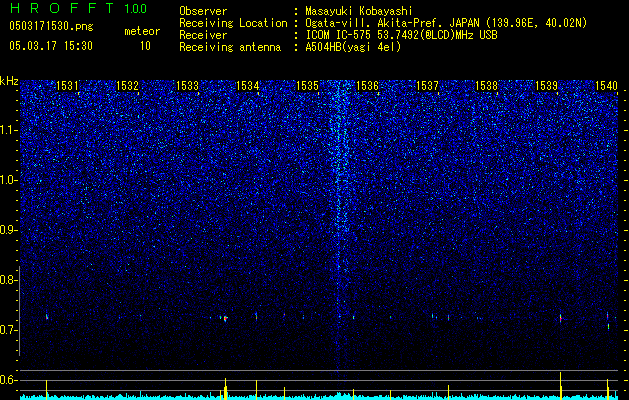Click time axis label 1538
This screenshot has height=400, width=629.
[486, 85]
